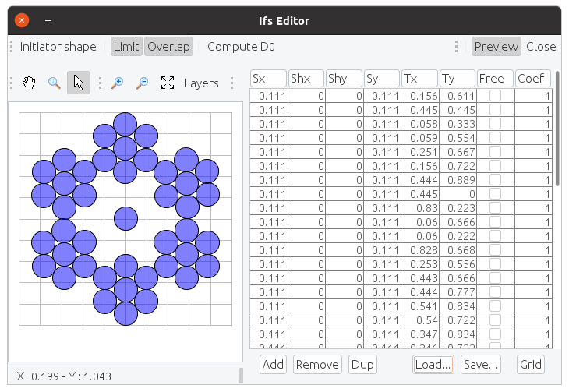Click the Sy column header
Viewport: 569px width, 392px height.
tap(382, 79)
